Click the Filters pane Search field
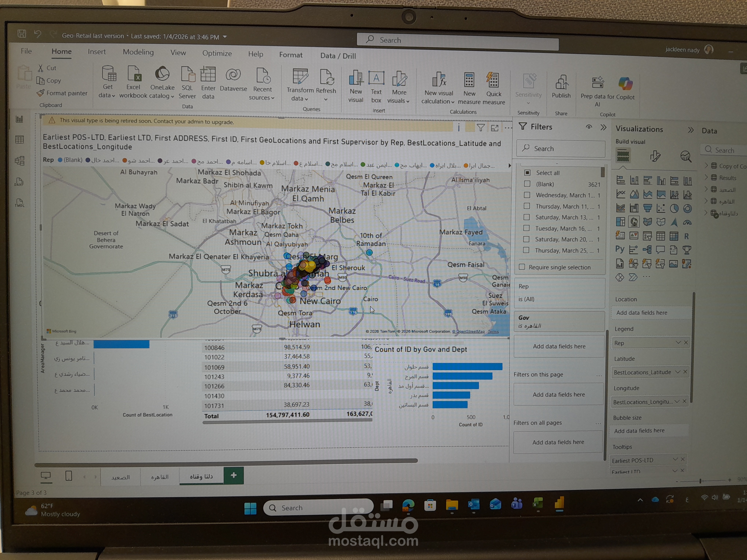This screenshot has width=747, height=560. coord(561,149)
